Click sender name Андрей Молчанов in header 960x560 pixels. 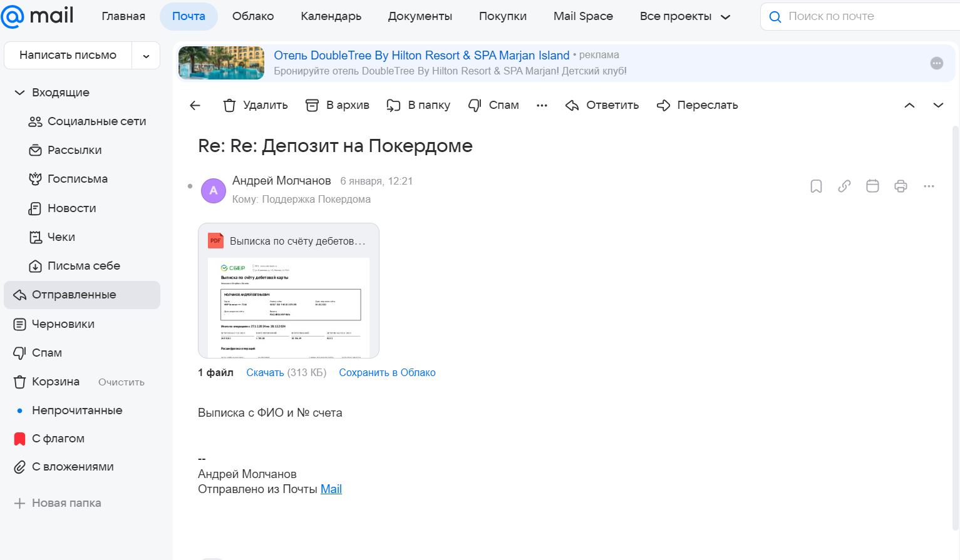coord(282,181)
